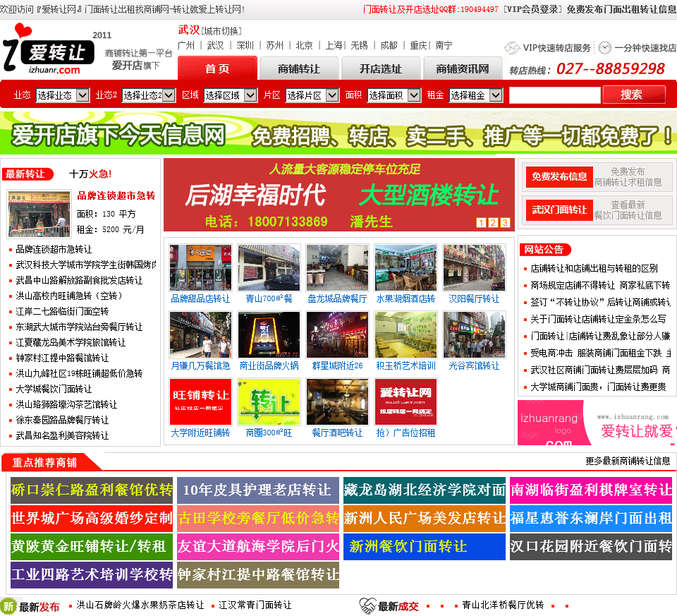Select city 深圳
This screenshot has width=677, height=616.
pos(245,45)
